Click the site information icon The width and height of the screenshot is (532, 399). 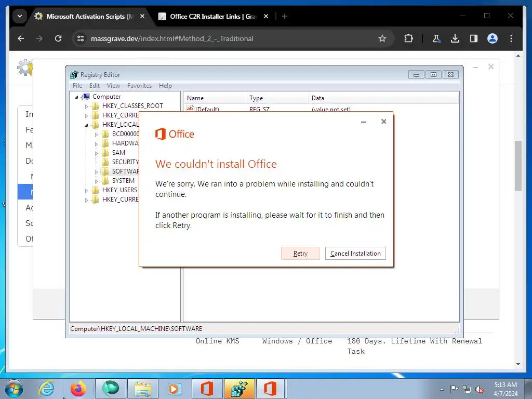[x=81, y=38]
